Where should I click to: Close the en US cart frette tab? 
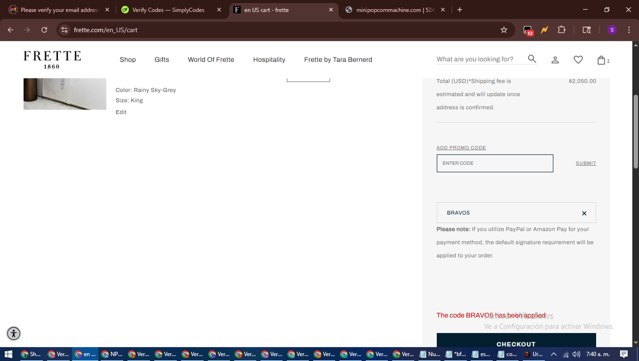click(331, 10)
